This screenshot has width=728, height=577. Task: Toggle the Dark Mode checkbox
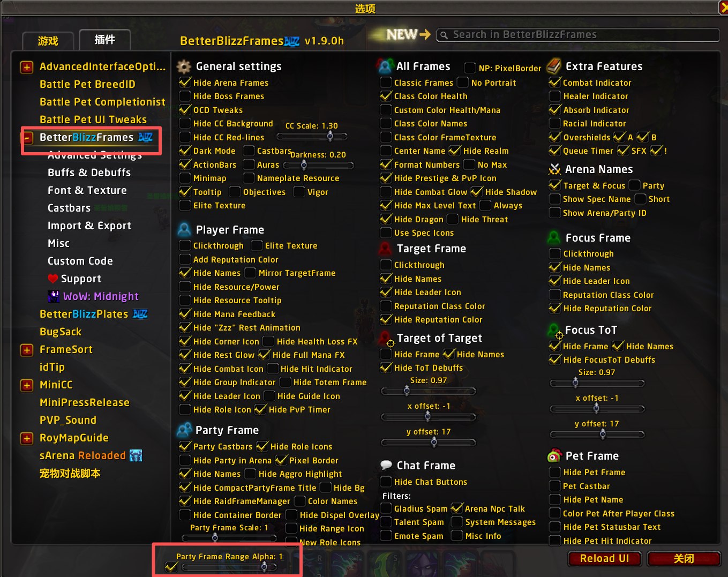(x=185, y=151)
